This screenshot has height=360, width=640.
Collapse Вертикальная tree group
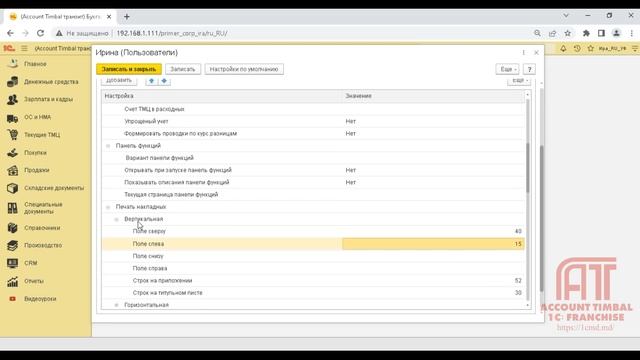[x=116, y=220]
